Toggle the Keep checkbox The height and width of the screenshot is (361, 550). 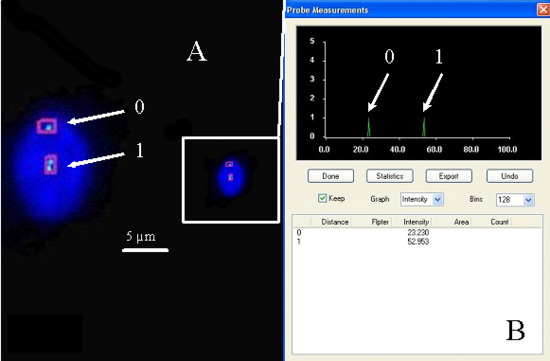click(322, 198)
